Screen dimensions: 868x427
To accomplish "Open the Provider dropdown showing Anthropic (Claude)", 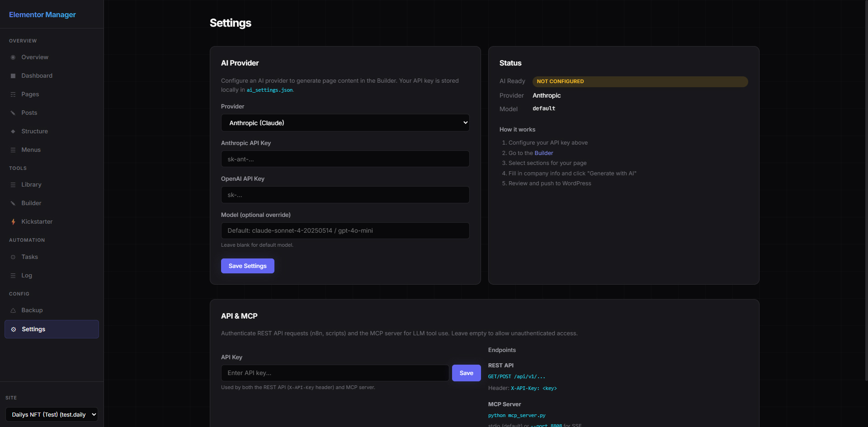I will click(x=345, y=123).
